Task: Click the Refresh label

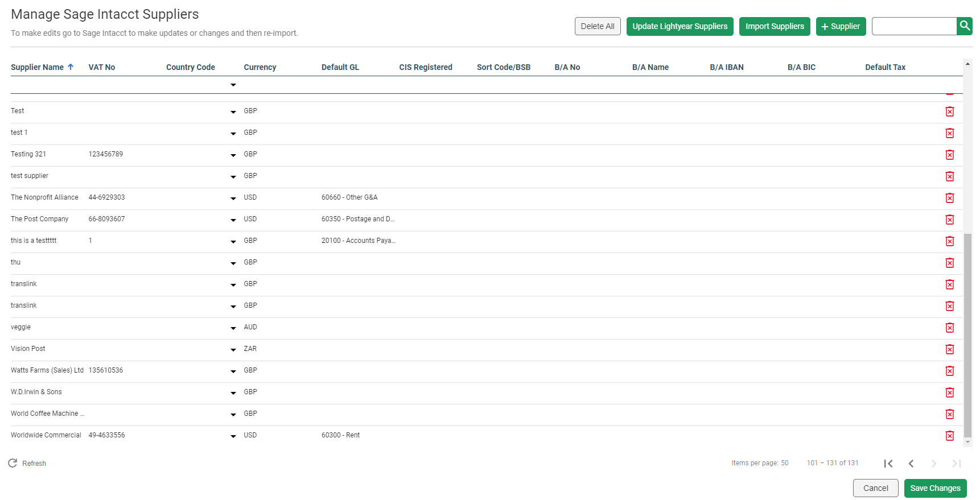Action: (34, 464)
